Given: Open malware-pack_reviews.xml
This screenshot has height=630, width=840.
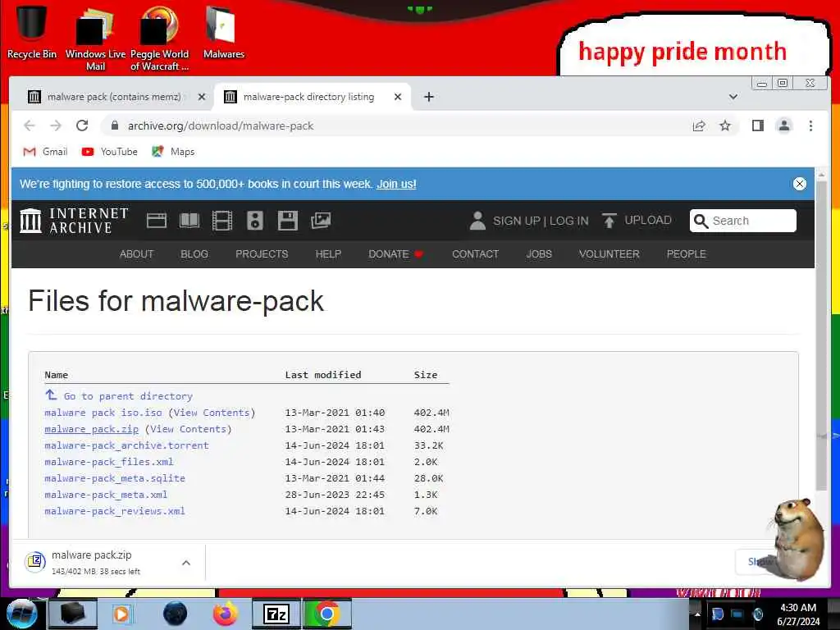Looking at the screenshot, I should [115, 511].
